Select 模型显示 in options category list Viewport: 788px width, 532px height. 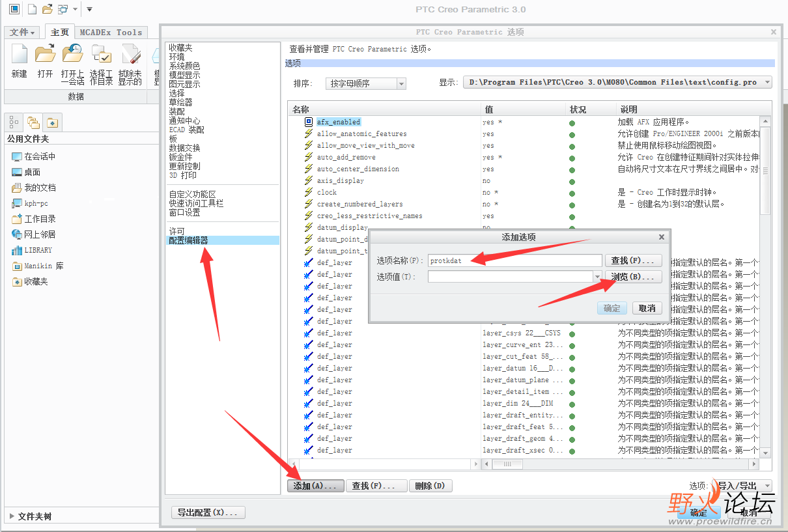pos(184,76)
